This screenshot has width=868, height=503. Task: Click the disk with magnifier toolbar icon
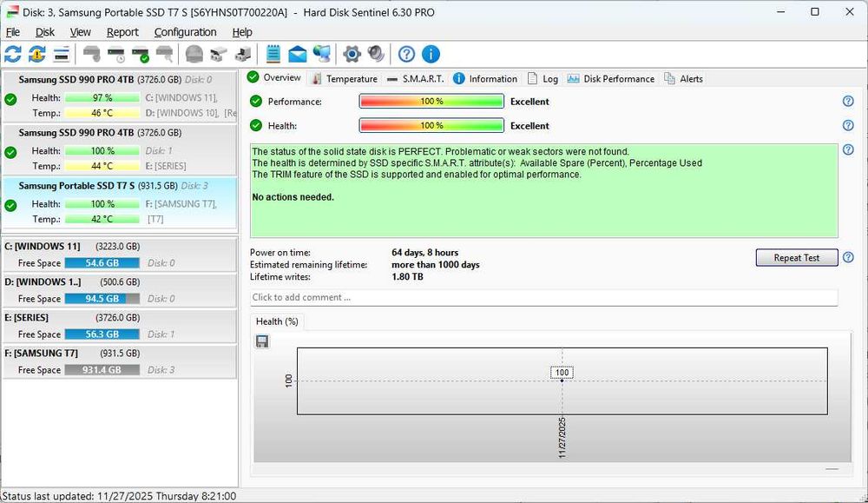[165, 54]
